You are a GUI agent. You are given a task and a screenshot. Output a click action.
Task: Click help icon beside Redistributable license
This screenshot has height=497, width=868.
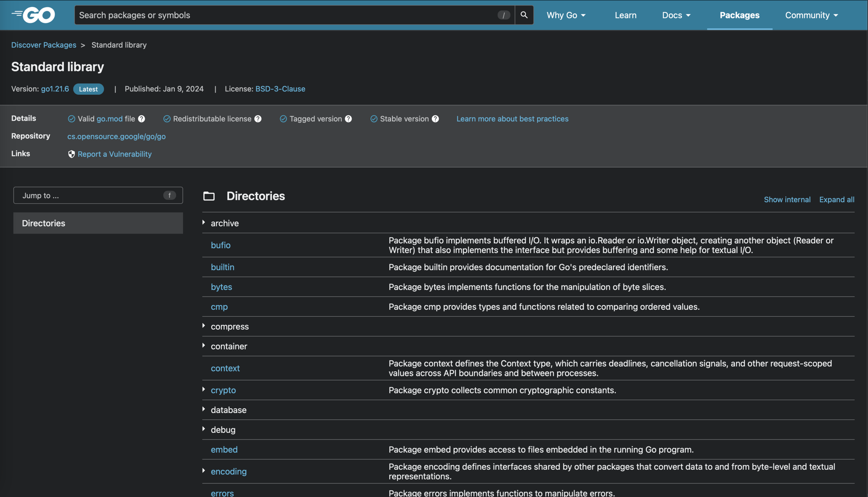[x=258, y=119]
